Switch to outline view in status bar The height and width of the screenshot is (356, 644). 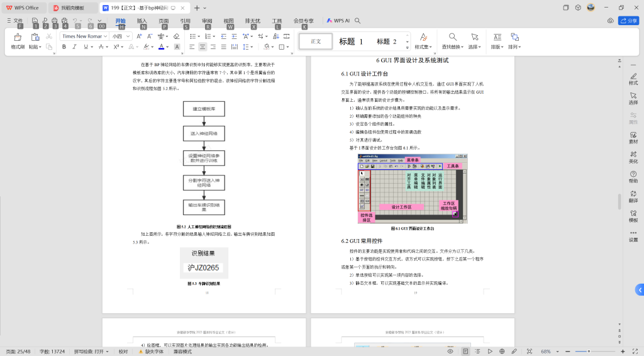[x=477, y=352]
